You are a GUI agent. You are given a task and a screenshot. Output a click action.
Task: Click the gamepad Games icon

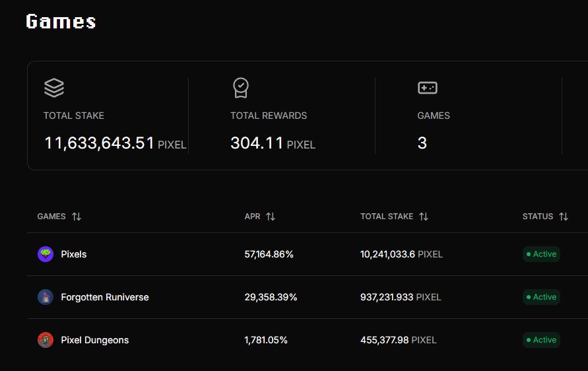(x=428, y=88)
